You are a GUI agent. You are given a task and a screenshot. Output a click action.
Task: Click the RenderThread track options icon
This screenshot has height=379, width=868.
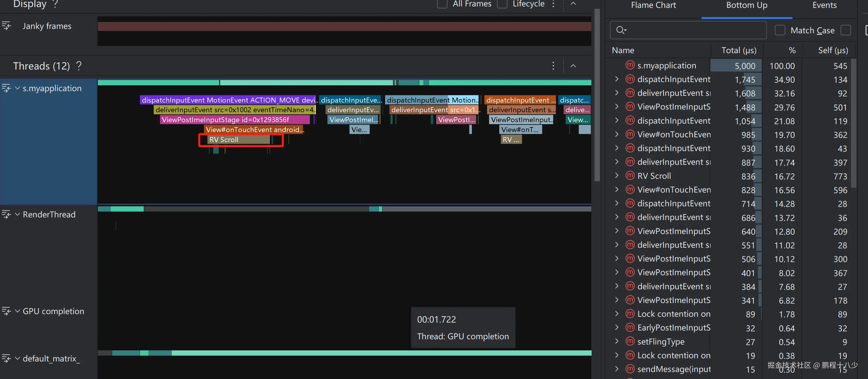6,214
